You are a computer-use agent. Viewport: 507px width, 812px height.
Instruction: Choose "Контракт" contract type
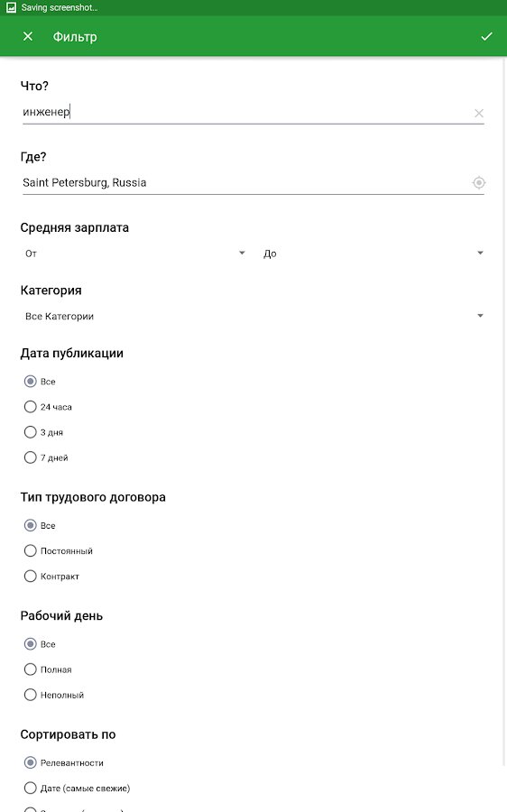pos(51,577)
